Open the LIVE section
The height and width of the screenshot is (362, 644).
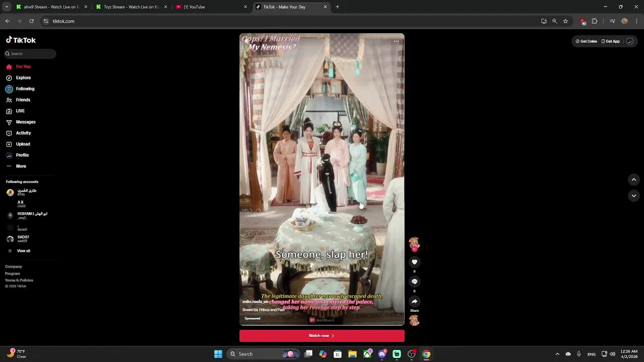[15, 111]
